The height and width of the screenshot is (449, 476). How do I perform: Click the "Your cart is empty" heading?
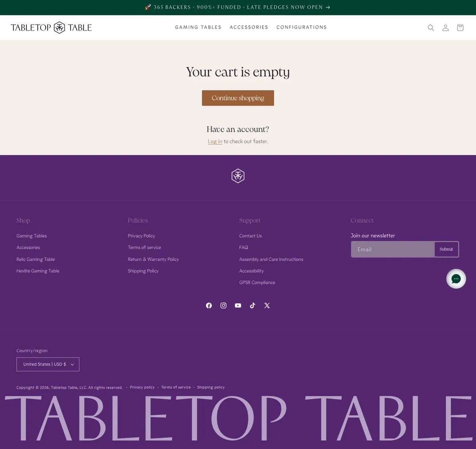pos(238,72)
